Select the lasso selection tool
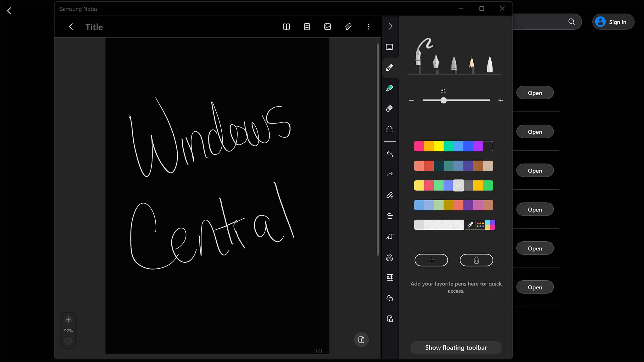 point(390,129)
